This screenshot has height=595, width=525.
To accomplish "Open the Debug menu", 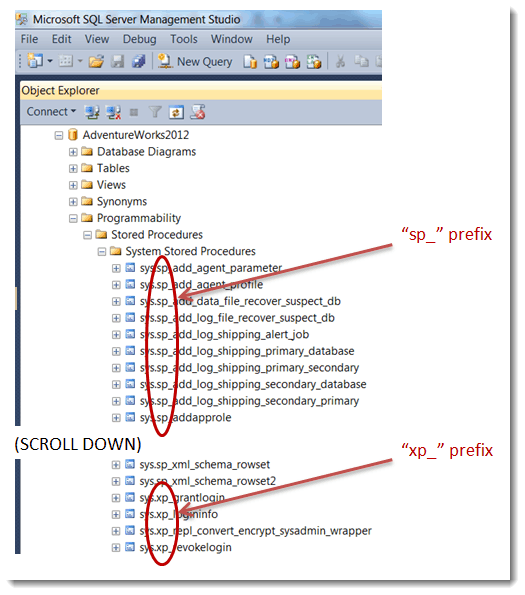I will coord(140,39).
